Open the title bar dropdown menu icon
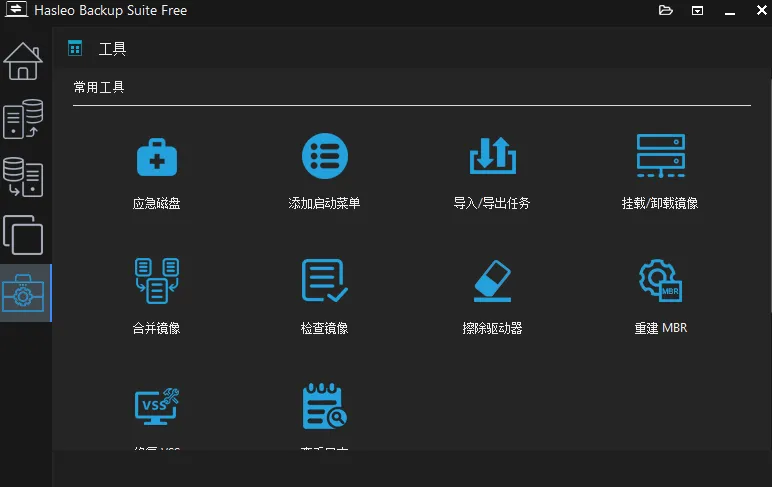Viewport: 772px width, 487px height. tap(697, 11)
